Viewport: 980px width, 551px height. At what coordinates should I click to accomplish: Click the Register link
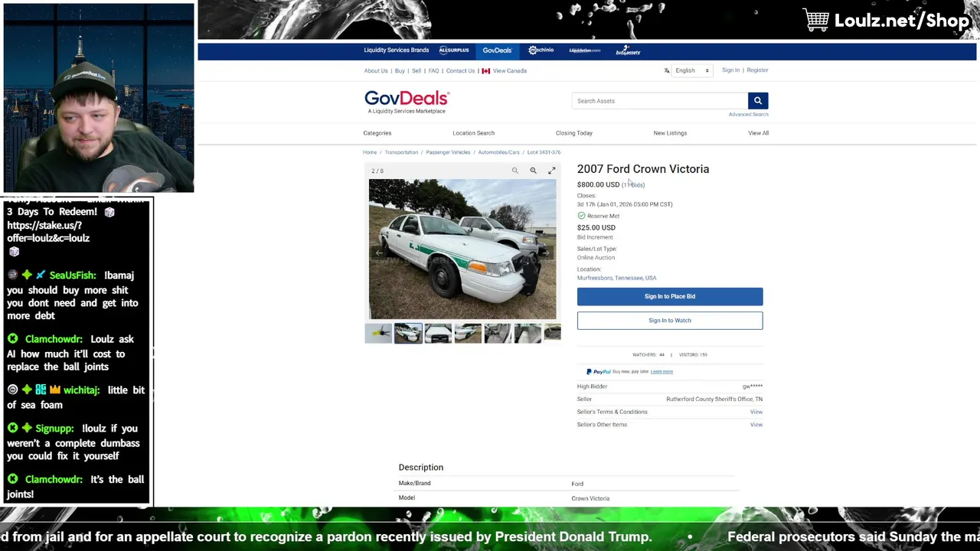point(757,70)
